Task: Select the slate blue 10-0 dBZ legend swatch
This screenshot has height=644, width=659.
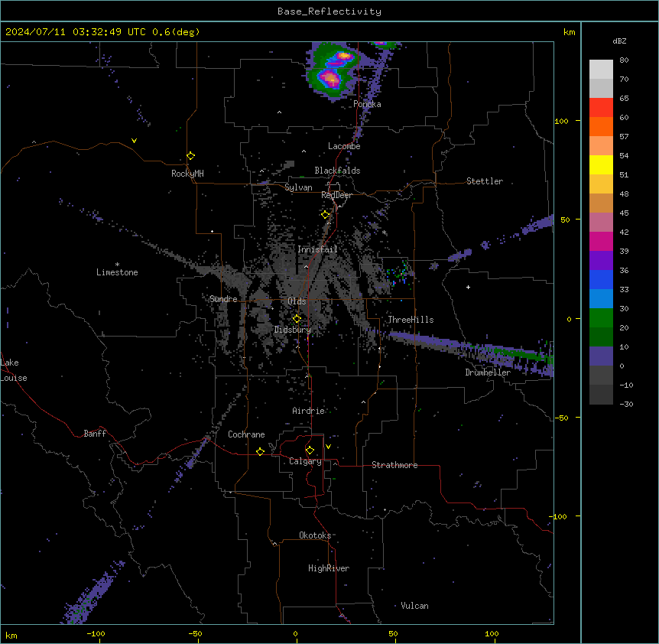Action: 601,356
